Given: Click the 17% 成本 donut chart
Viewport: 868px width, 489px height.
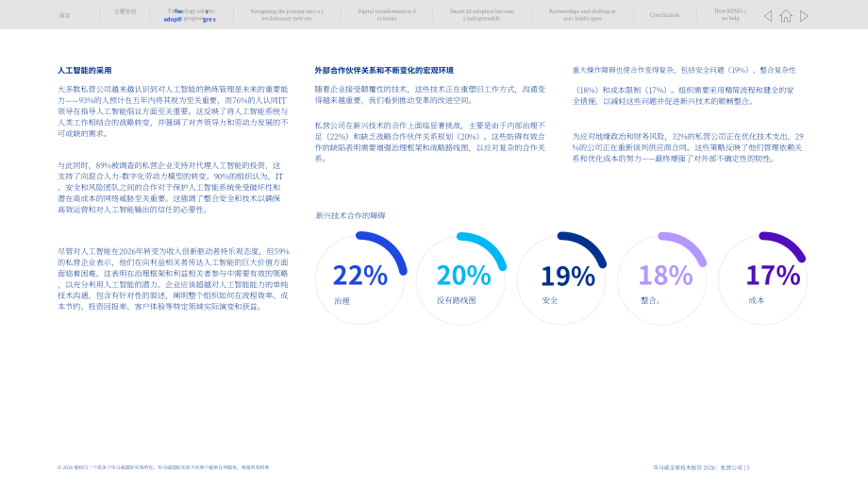Looking at the screenshot, I should click(763, 278).
